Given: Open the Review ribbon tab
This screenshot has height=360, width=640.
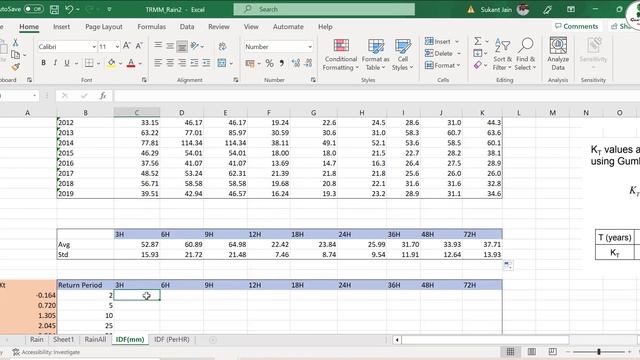Looking at the screenshot, I should [x=219, y=27].
